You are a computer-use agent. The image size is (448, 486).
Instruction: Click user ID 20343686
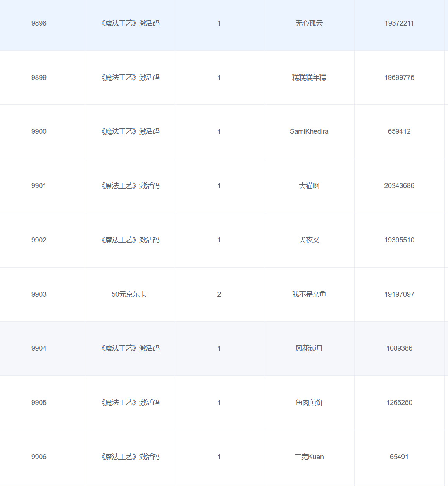point(399,186)
